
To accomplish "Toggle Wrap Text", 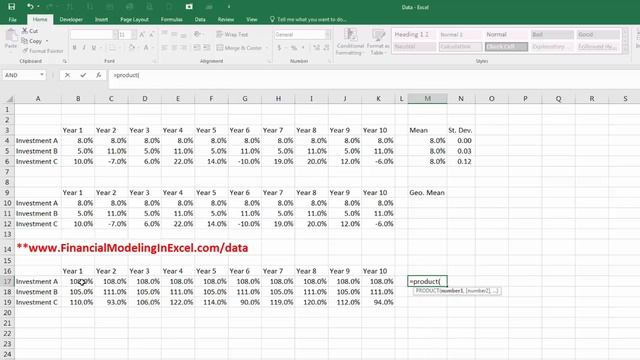I will (x=232, y=34).
